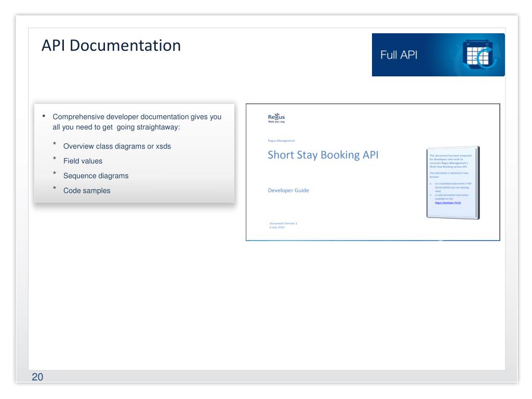Click the blue booklet image on Developer Guide
Viewport: 532px width, 399px height.
click(453, 182)
